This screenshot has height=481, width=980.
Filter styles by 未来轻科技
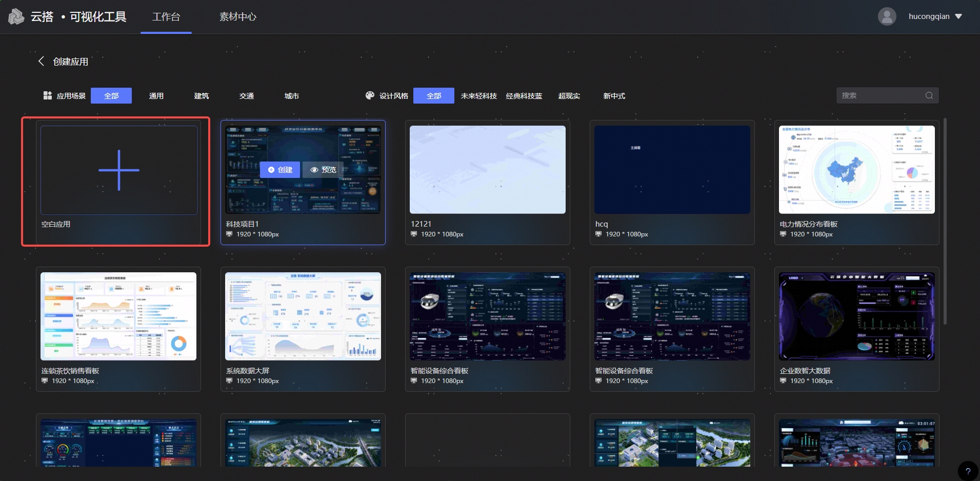479,96
